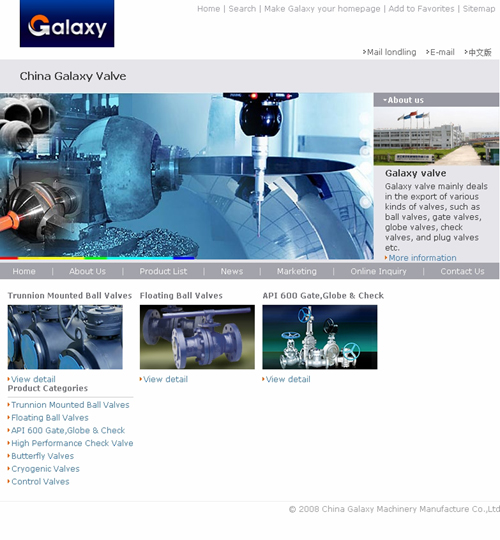Open Butterfly Valves category link
The height and width of the screenshot is (540, 500).
(42, 456)
